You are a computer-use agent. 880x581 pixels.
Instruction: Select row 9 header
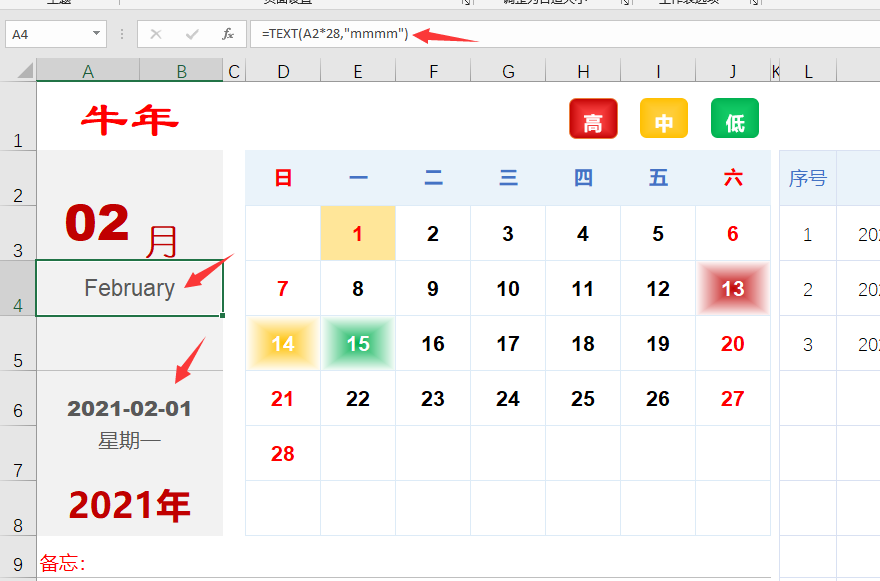click(18, 557)
